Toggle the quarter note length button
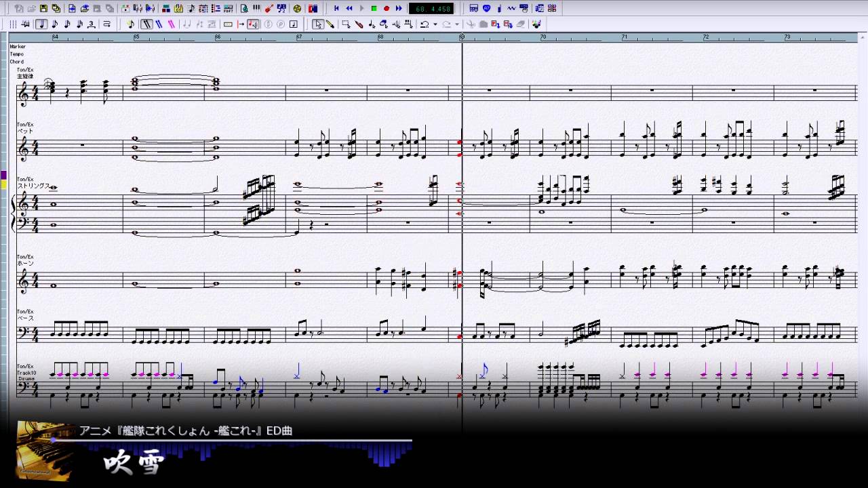 click(42, 24)
